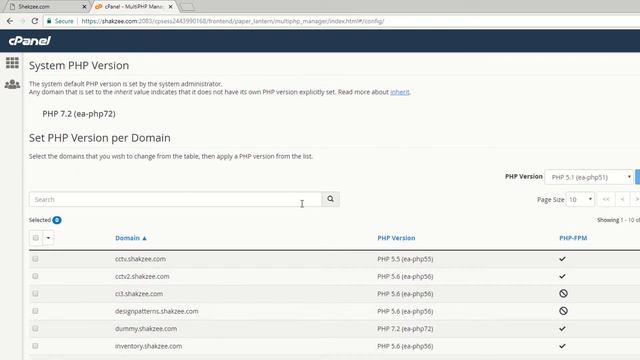Image resolution: width=640 pixels, height=360 pixels.
Task: Click the system default PHP 7.2 (ea-php72) text
Action: click(x=79, y=114)
